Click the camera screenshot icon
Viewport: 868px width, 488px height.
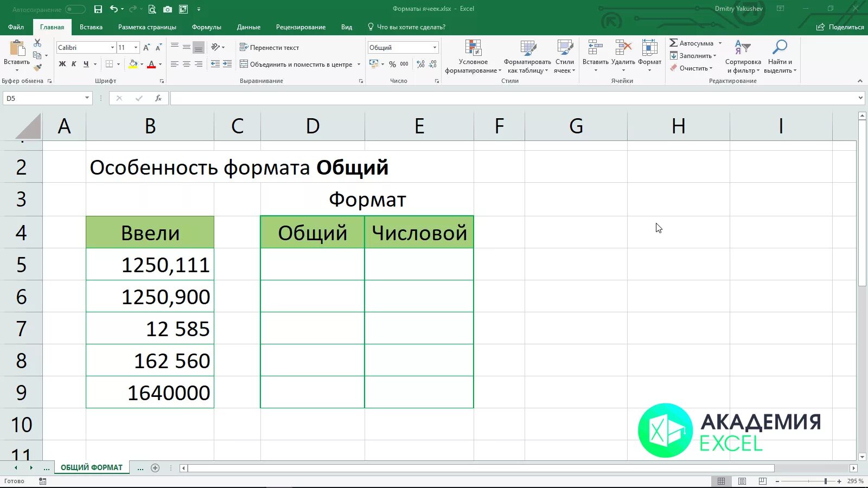[168, 9]
